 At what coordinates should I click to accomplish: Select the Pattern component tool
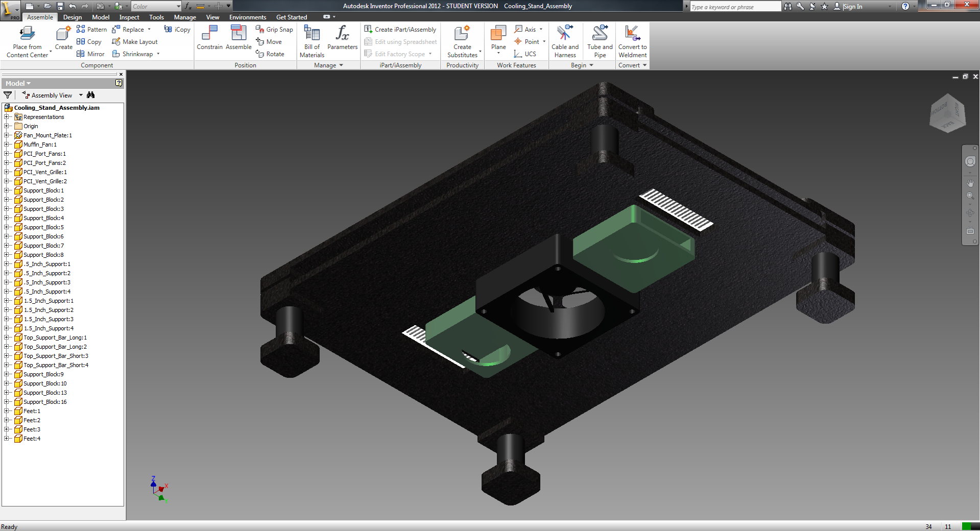pos(91,30)
